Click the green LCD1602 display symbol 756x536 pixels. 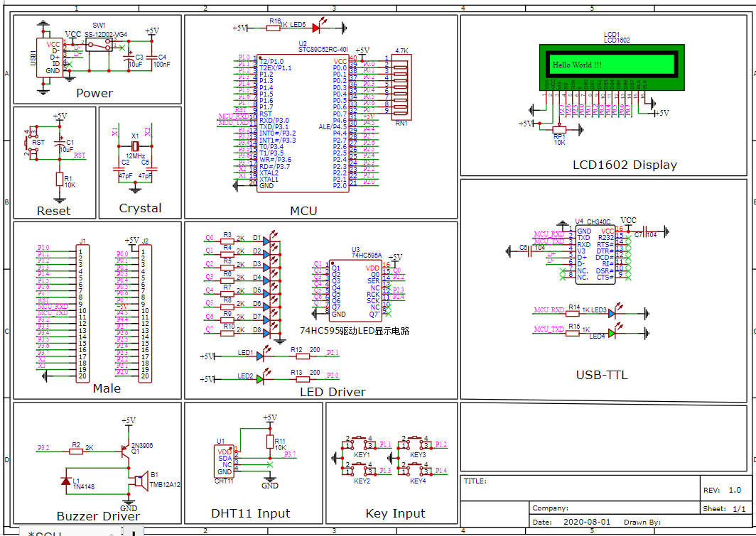pyautogui.click(x=611, y=67)
